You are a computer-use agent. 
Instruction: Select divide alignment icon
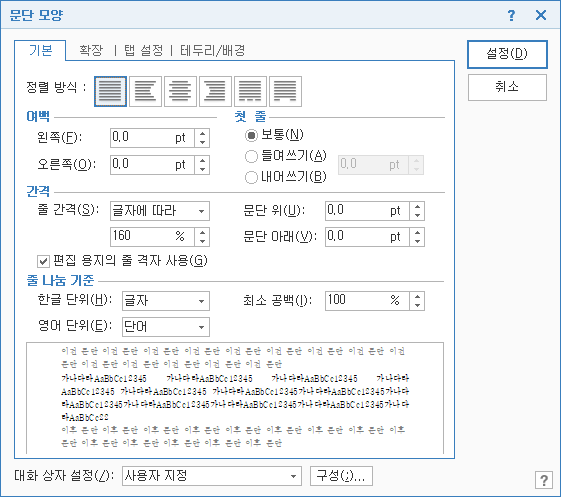[285, 91]
